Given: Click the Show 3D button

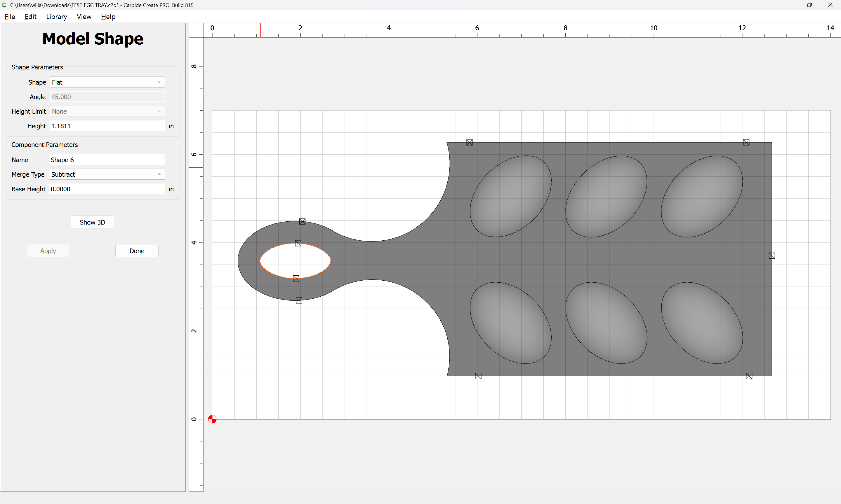Looking at the screenshot, I should 93,222.
